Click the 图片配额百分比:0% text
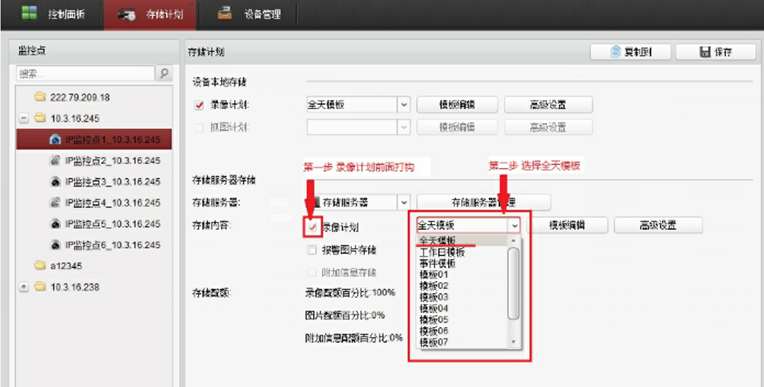 tap(344, 315)
